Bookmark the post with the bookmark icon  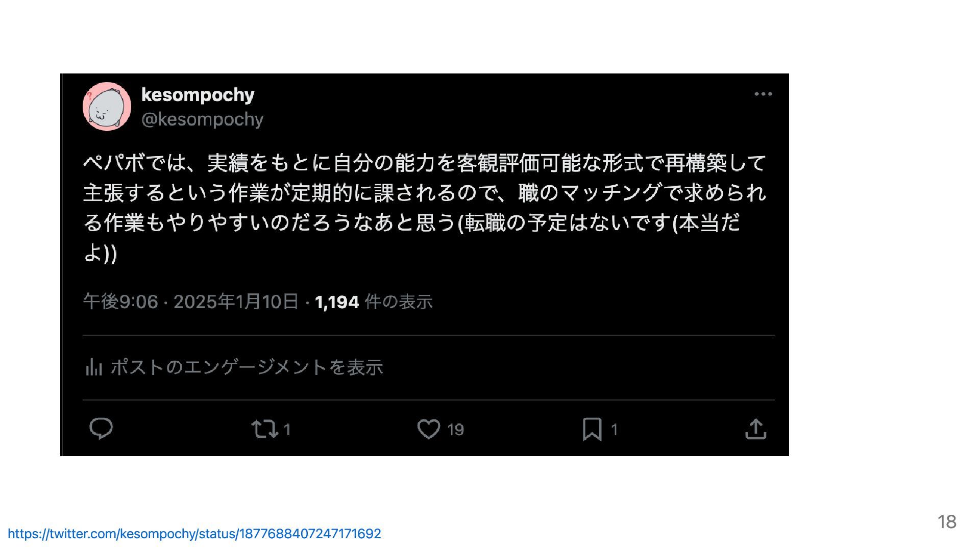coord(592,429)
